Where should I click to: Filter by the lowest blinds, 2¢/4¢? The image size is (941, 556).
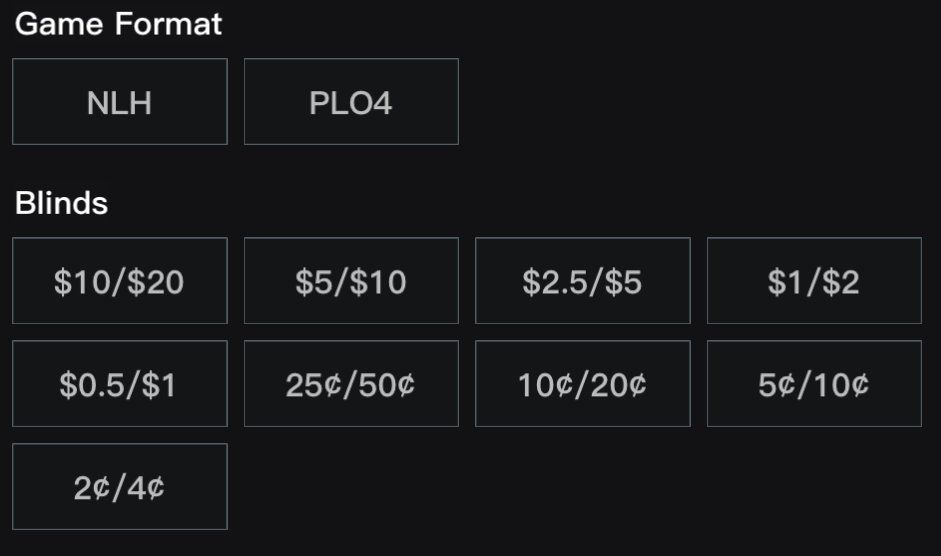(x=119, y=487)
